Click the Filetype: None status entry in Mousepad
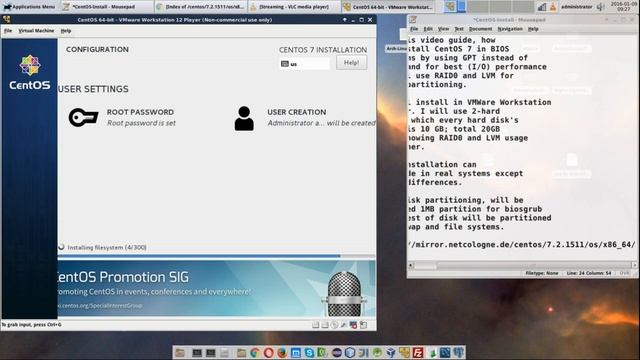Viewport: 640px width, 360px height. (x=542, y=273)
